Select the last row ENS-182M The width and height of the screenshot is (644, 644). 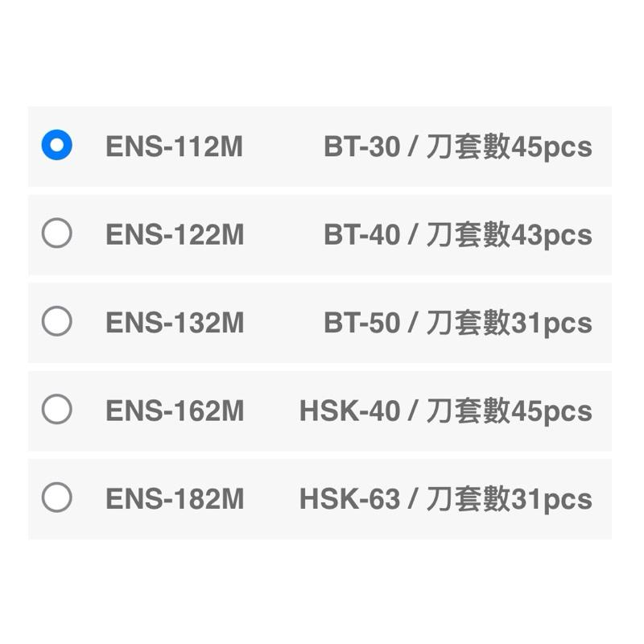(x=322, y=500)
